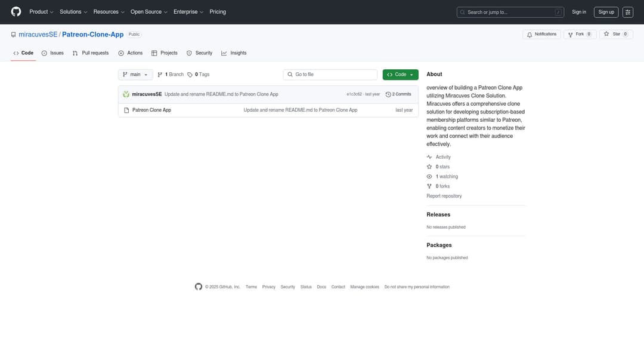The image size is (644, 363).
Task: Focus the Search or jump to field
Action: (x=510, y=13)
